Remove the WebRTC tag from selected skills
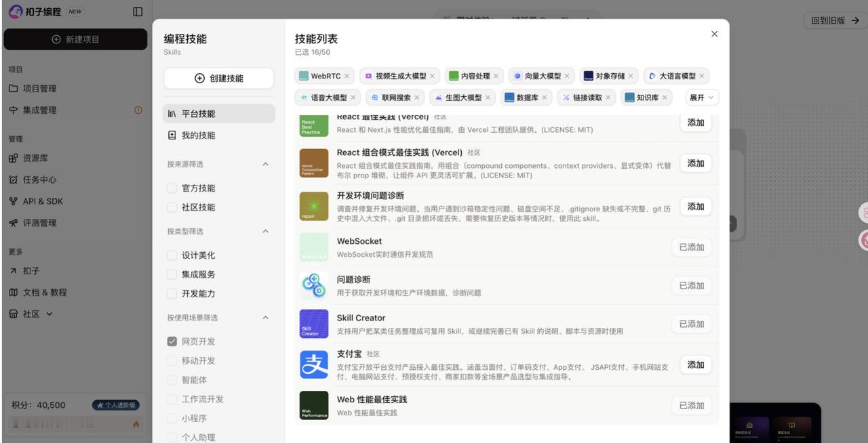Image resolution: width=868 pixels, height=443 pixels. 347,76
